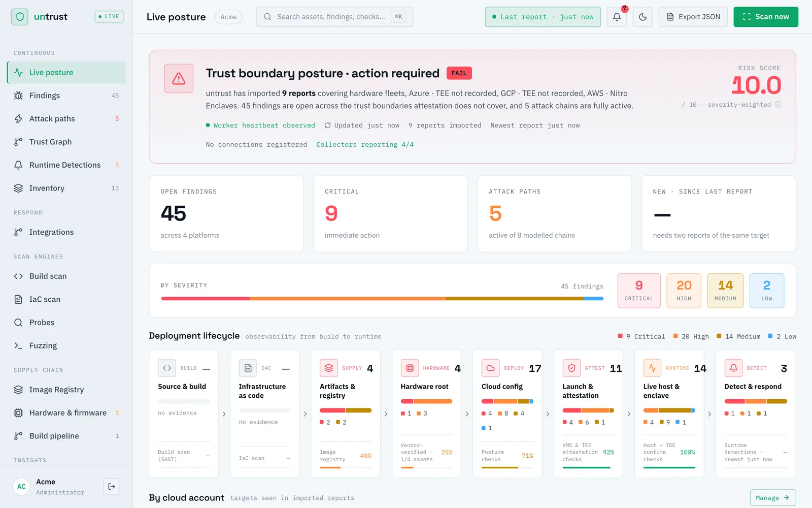812x508 pixels.
Task: Open Build pipeline
Action: [66, 436]
